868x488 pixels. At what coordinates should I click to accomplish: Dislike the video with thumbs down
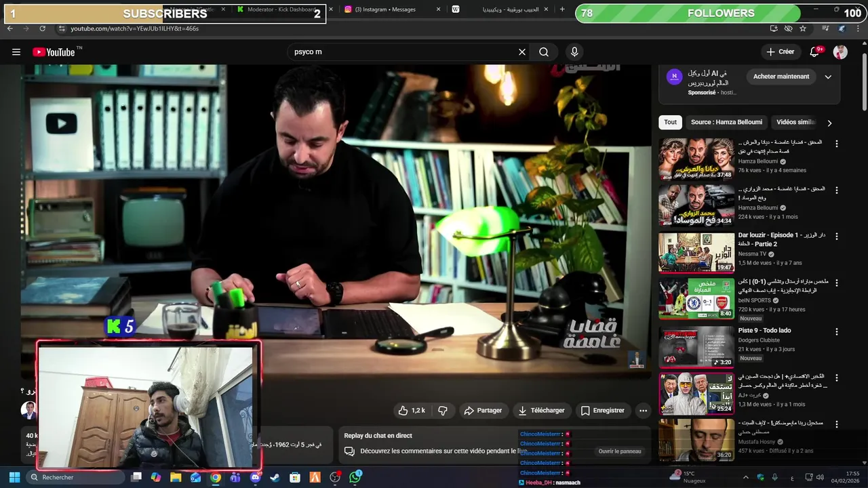pyautogui.click(x=443, y=411)
